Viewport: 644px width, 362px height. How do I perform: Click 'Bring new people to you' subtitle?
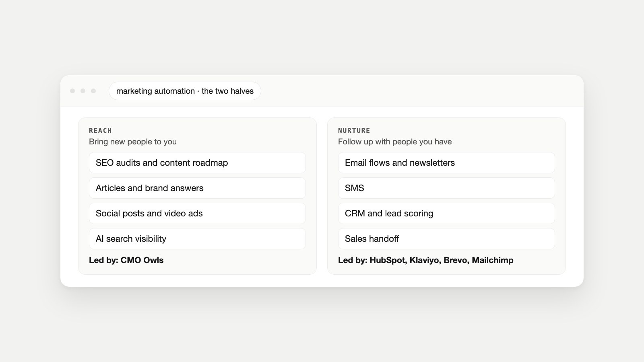133,142
